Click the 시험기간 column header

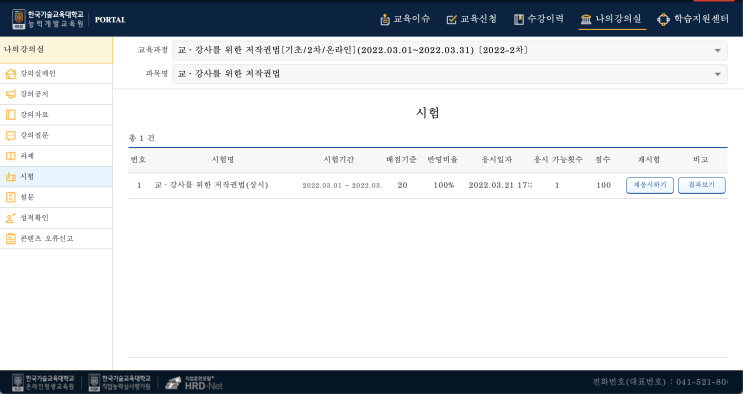[339, 160]
